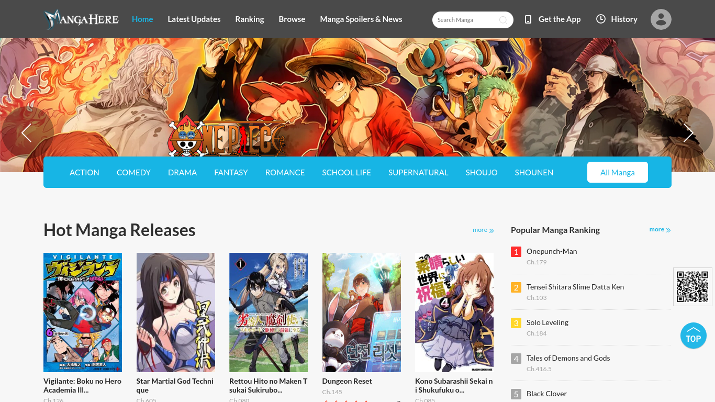Click the search magnifier icon
The image size is (715, 402).
(502, 19)
